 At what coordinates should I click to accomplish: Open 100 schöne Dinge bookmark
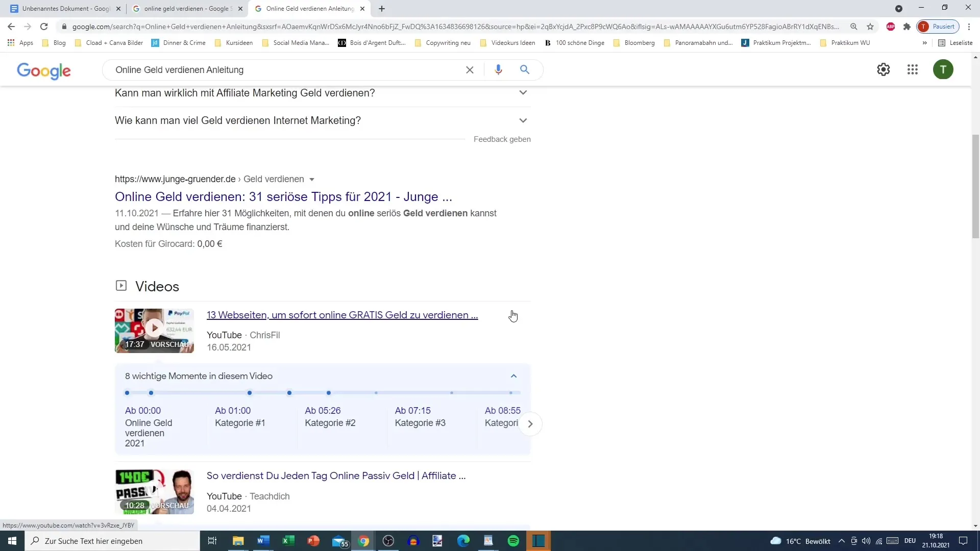(x=575, y=43)
